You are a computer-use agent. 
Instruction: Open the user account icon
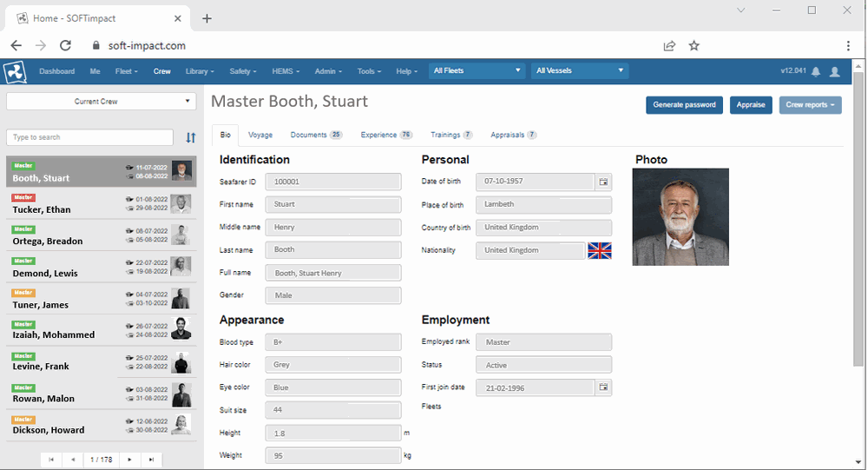835,71
